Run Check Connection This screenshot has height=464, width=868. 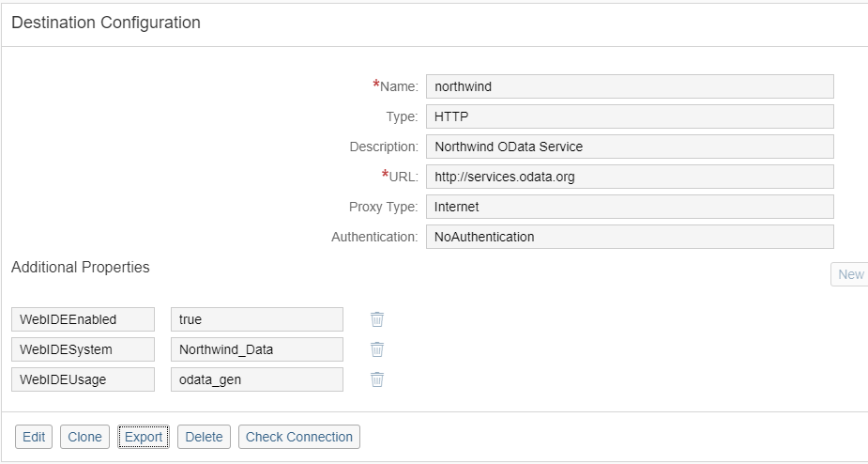pyautogui.click(x=298, y=437)
